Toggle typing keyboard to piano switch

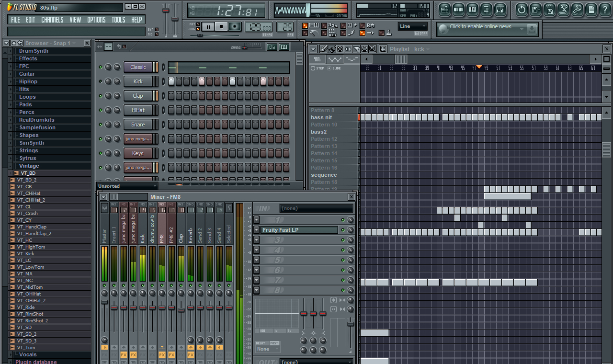coord(305,26)
